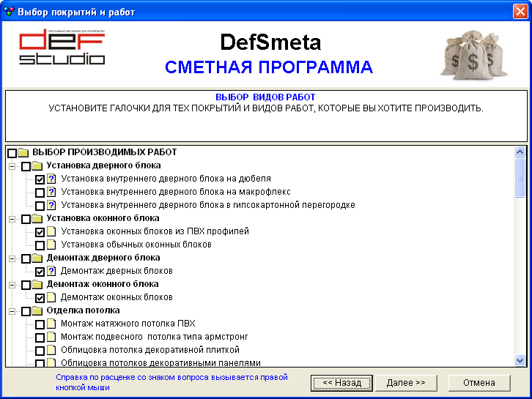532x399 pixels.
Task: Collapse the Отделка потолка branch
Action: [x=12, y=311]
